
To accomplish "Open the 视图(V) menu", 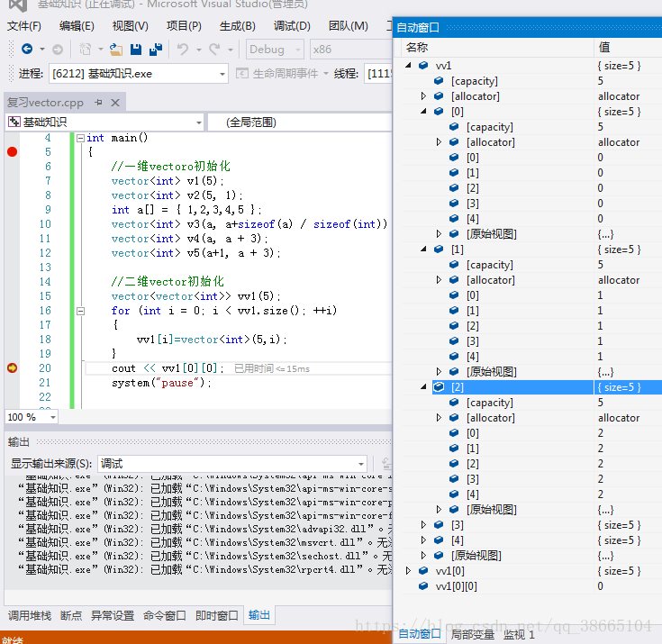I will (x=130, y=26).
